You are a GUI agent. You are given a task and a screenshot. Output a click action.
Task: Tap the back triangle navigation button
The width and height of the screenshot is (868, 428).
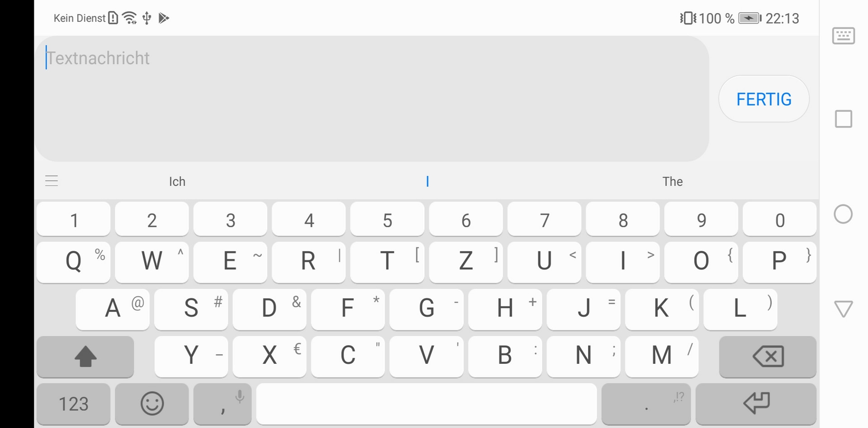pyautogui.click(x=844, y=309)
